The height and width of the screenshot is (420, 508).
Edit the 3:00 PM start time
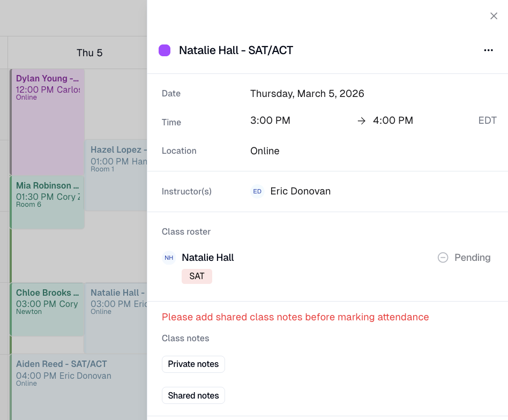point(270,121)
